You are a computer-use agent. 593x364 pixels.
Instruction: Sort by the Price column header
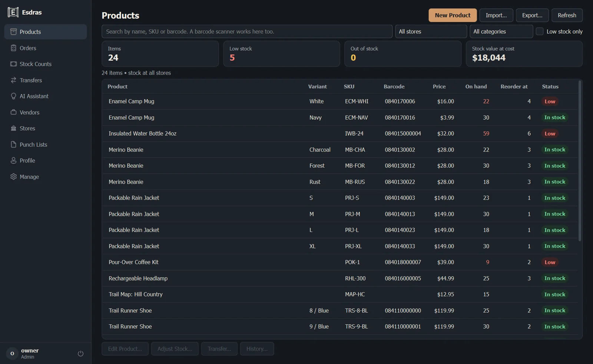(439, 86)
